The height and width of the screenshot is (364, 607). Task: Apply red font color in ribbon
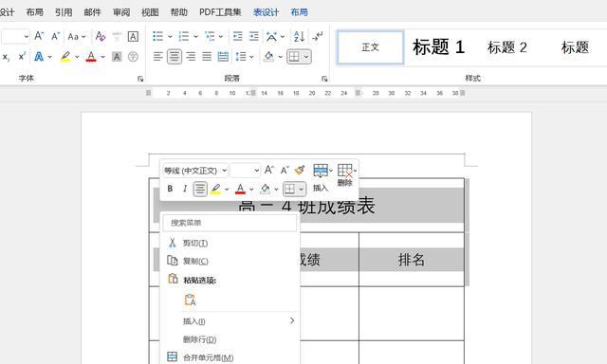pos(91,57)
